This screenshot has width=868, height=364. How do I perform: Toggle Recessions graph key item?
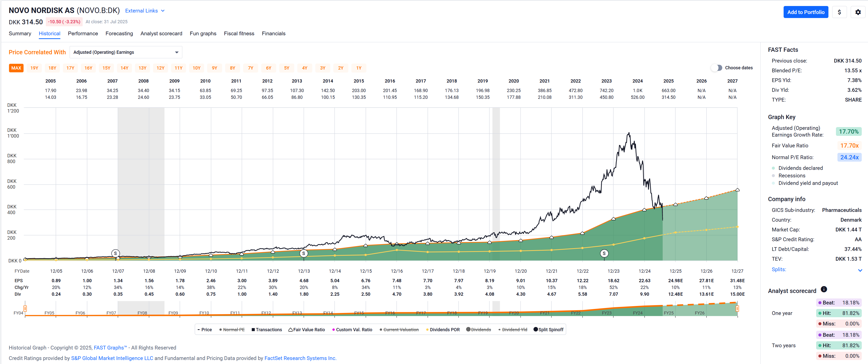click(x=788, y=175)
